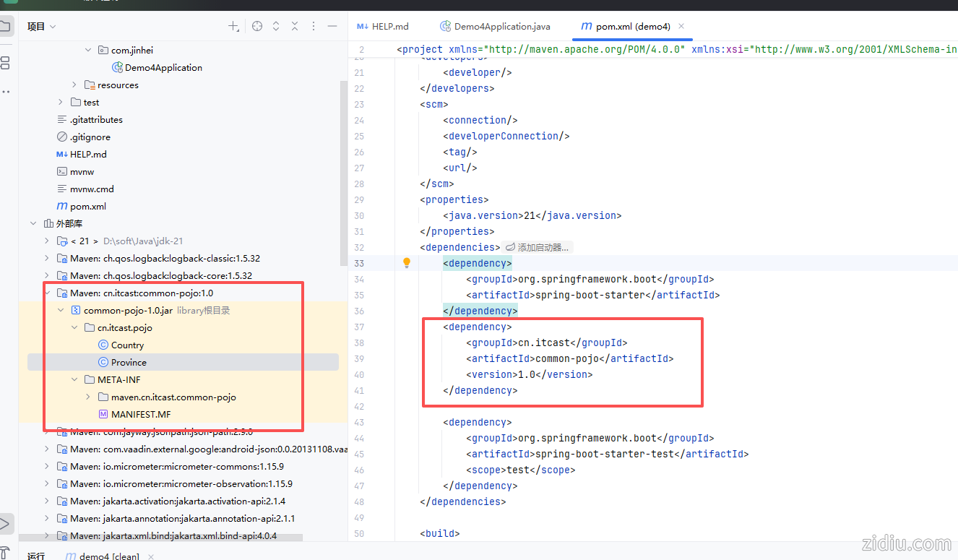Image resolution: width=958 pixels, height=560 pixels.
Task: Collapse the 外部库 node
Action: pyautogui.click(x=33, y=224)
